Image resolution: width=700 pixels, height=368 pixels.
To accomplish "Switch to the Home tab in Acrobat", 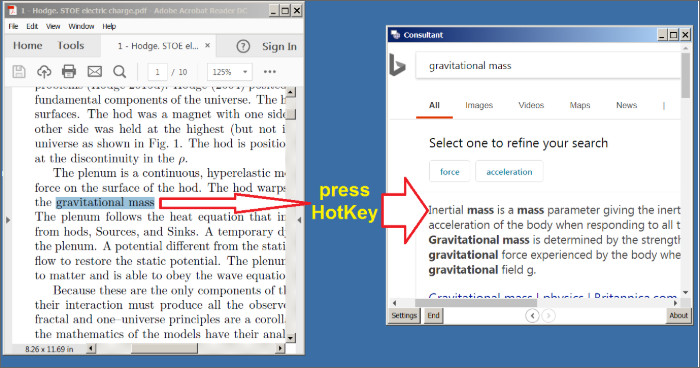I will coord(28,46).
